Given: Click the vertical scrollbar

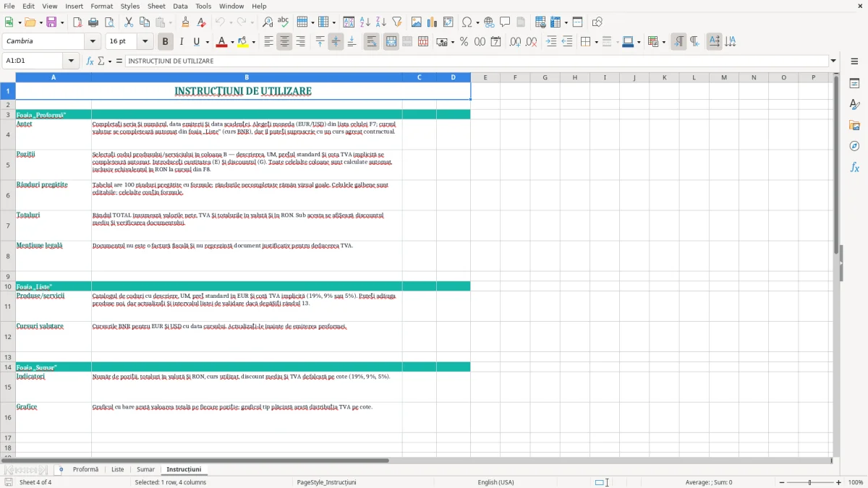Looking at the screenshot, I should [x=836, y=265].
